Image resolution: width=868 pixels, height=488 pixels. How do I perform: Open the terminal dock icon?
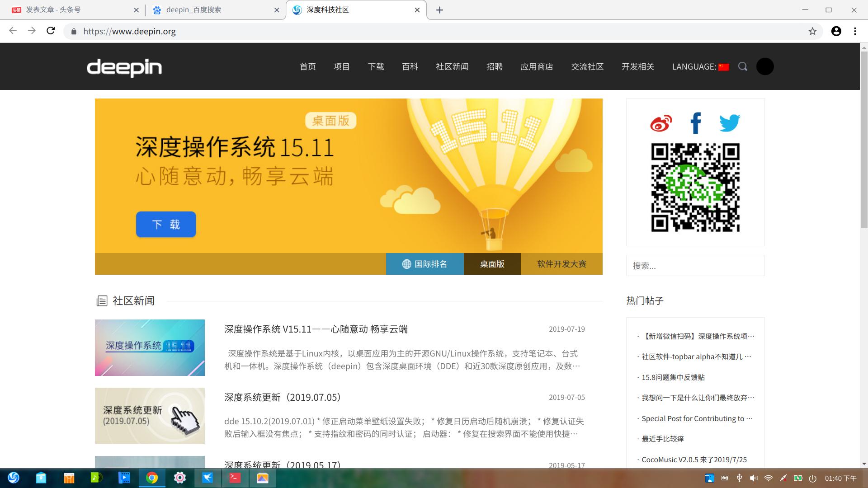click(x=235, y=478)
